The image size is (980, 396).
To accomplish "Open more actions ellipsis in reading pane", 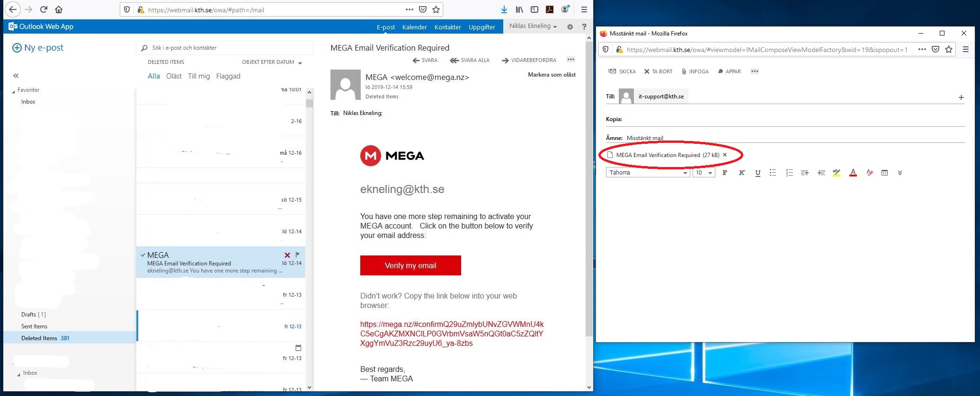I will (571, 60).
